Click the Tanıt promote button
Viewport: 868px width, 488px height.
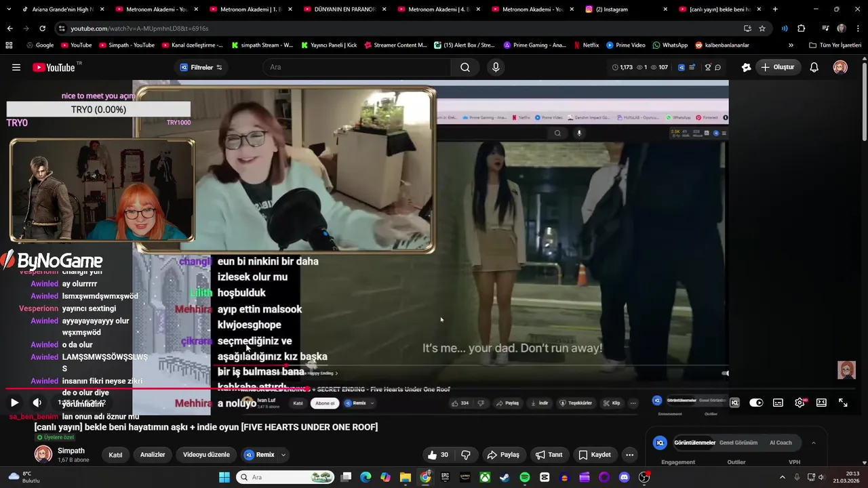point(549,455)
